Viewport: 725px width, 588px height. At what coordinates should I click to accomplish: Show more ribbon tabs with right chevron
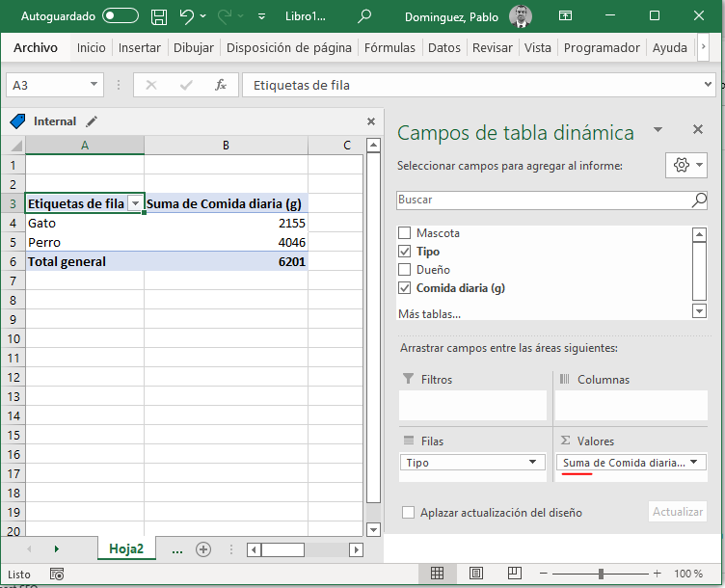click(703, 46)
